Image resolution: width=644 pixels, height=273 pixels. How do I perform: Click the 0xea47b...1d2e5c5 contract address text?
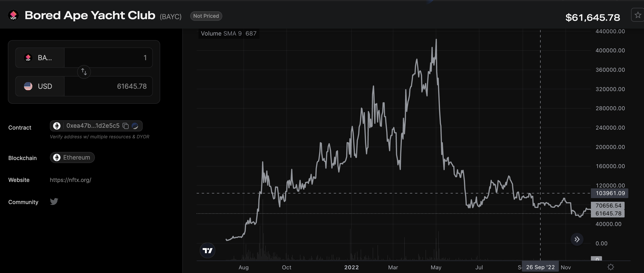[93, 126]
